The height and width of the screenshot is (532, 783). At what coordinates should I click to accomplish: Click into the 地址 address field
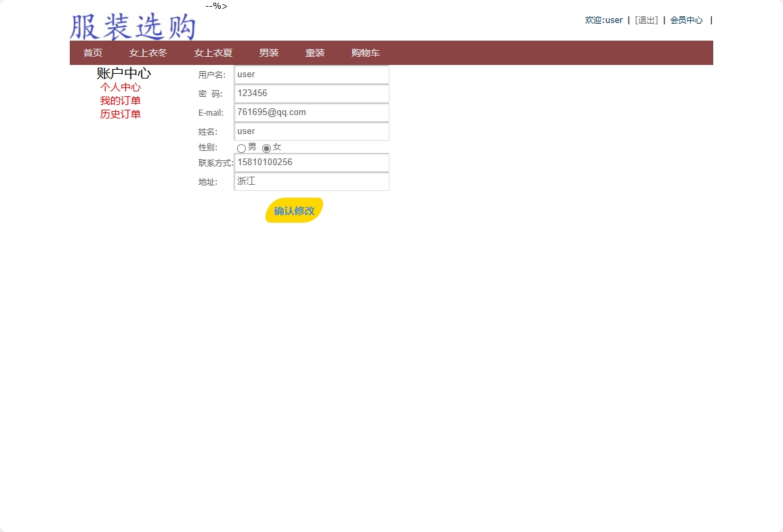tap(311, 181)
